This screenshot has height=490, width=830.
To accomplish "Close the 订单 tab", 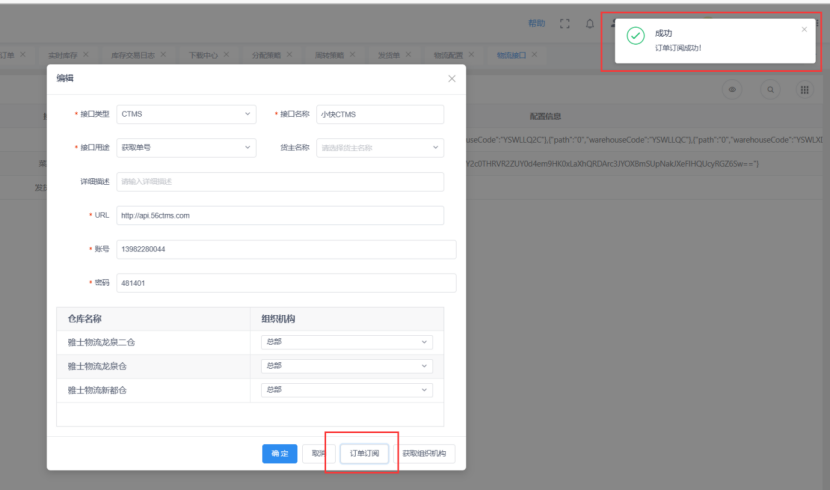I will point(22,55).
